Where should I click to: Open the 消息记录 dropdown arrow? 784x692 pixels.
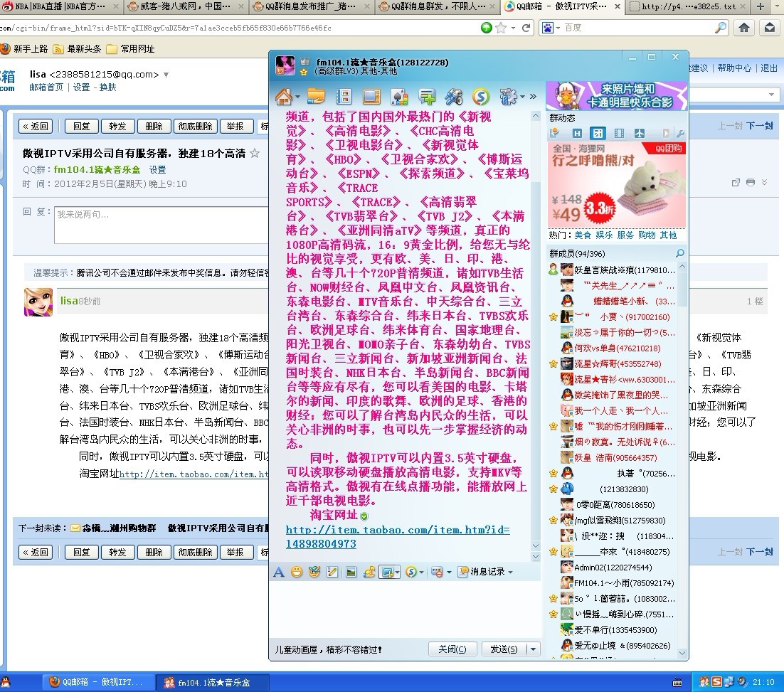510,573
